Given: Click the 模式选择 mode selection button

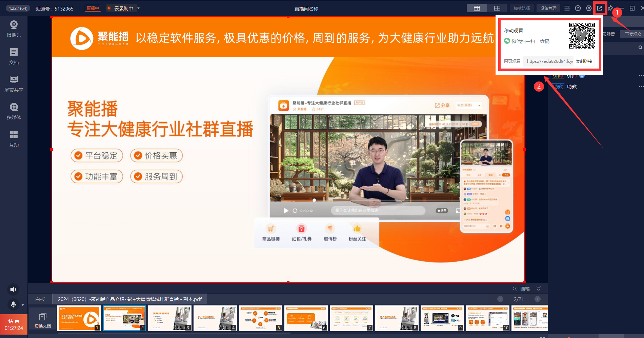Looking at the screenshot, I should click(x=522, y=8).
